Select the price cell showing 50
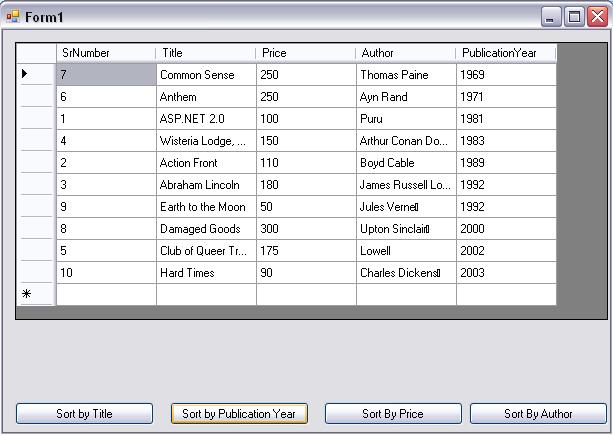 point(306,207)
